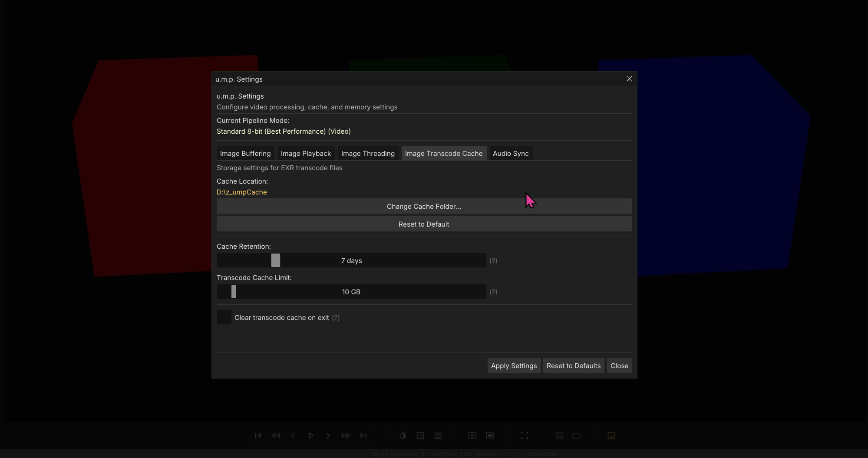Jump to the first frame
868x458 pixels.
(257, 435)
